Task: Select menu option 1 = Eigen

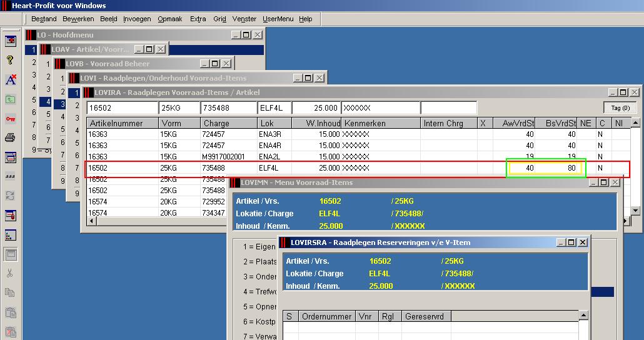Action: [x=259, y=247]
